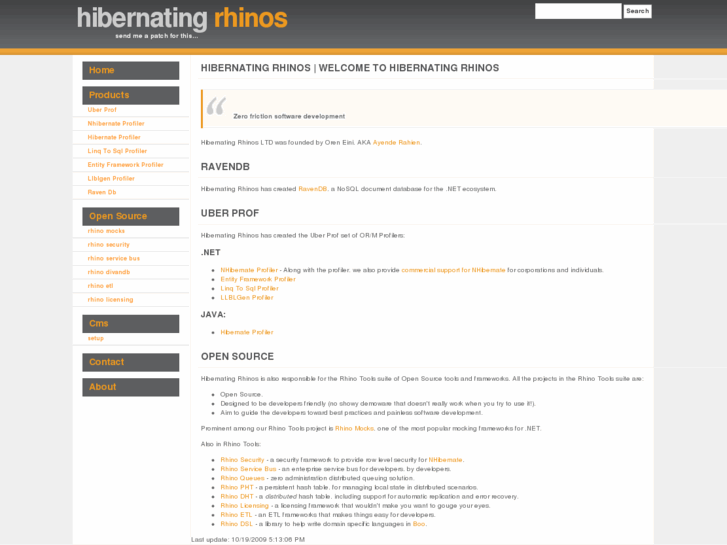Open Hibernate Profiler sidebar link
Image resolution: width=727 pixels, height=545 pixels.
point(114,137)
